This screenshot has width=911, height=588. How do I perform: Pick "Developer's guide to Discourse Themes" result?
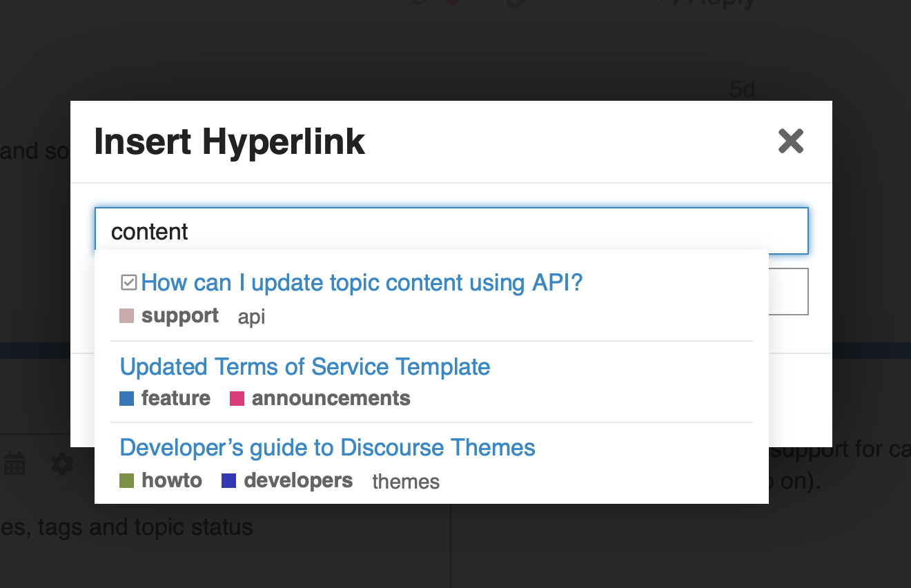328,448
